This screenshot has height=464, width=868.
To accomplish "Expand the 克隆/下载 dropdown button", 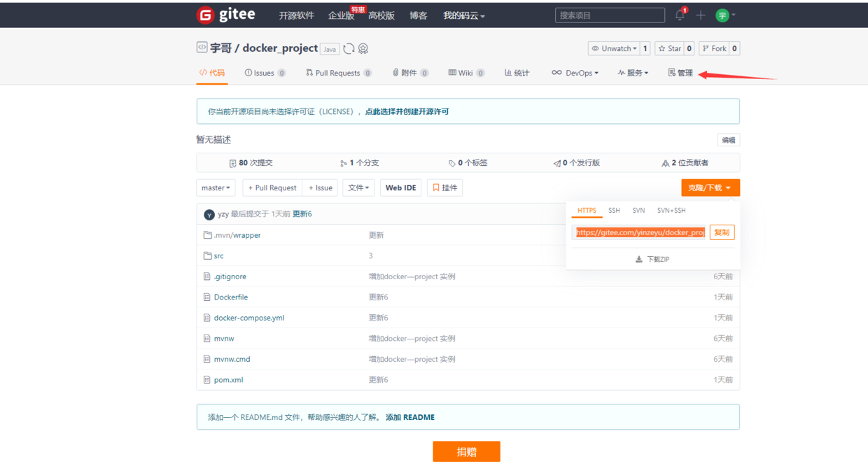I will click(710, 188).
